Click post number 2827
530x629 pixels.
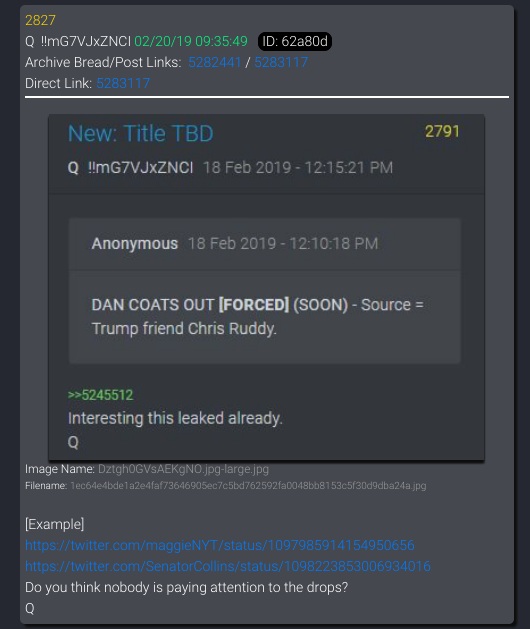click(x=40, y=20)
